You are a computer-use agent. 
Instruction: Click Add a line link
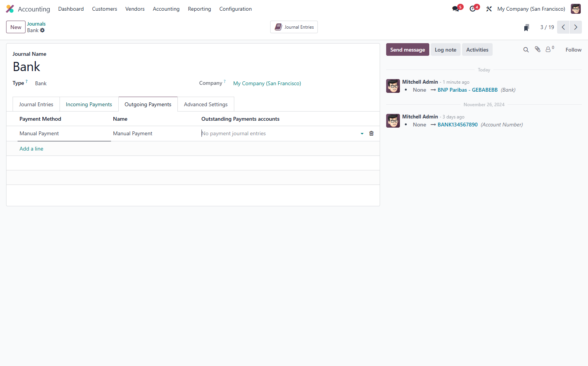pyautogui.click(x=31, y=149)
